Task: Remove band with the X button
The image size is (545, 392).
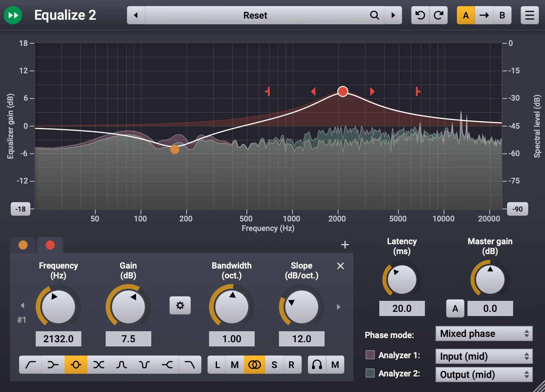Action: pos(341,266)
